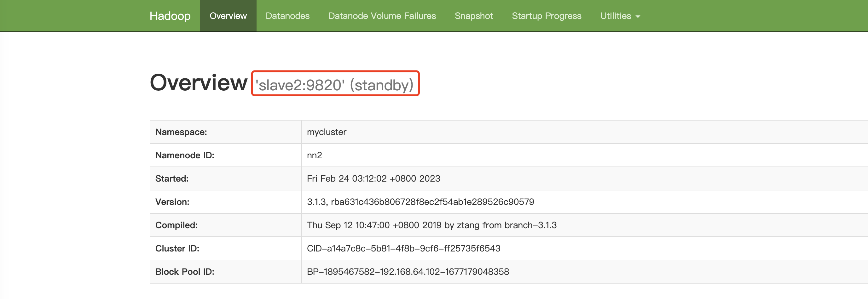This screenshot has width=868, height=299.
Task: Select the Namespace: label cell
Action: point(225,132)
